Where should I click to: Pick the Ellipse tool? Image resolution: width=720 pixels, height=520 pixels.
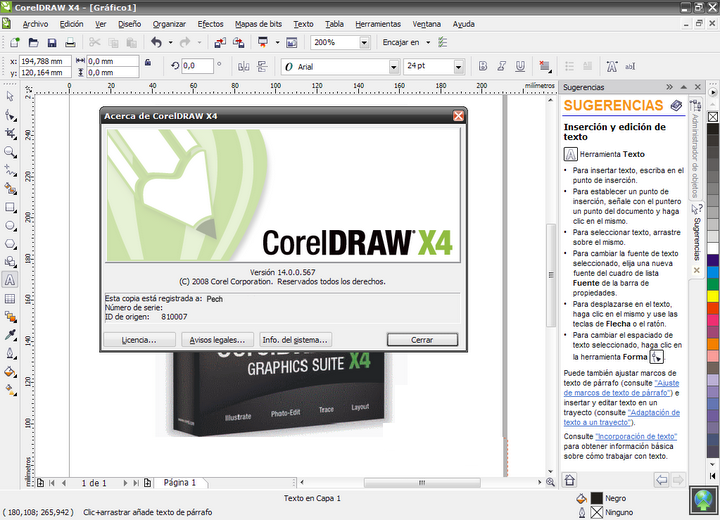coord(10,226)
